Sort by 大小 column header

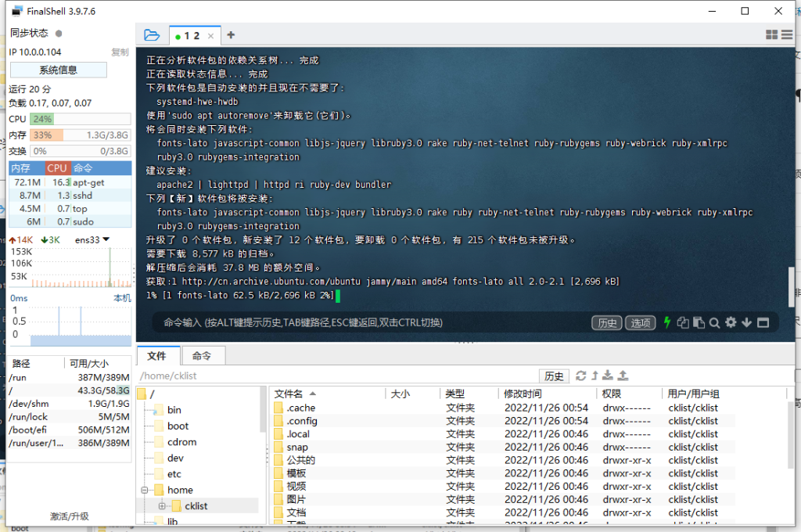[413, 394]
